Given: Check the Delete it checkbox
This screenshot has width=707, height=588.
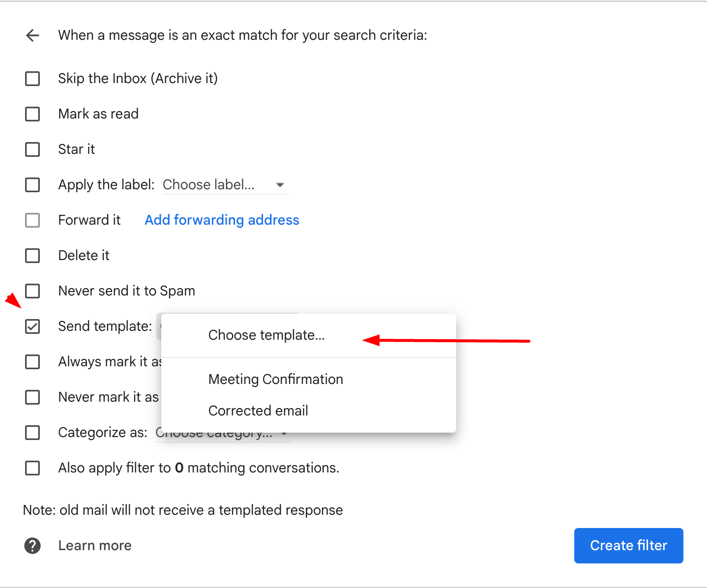Looking at the screenshot, I should tap(32, 256).
